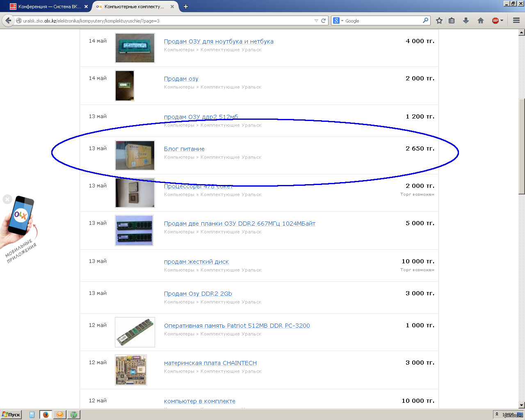
Task: Dismiss the OLX mobile apps banner
Action: coord(7,199)
